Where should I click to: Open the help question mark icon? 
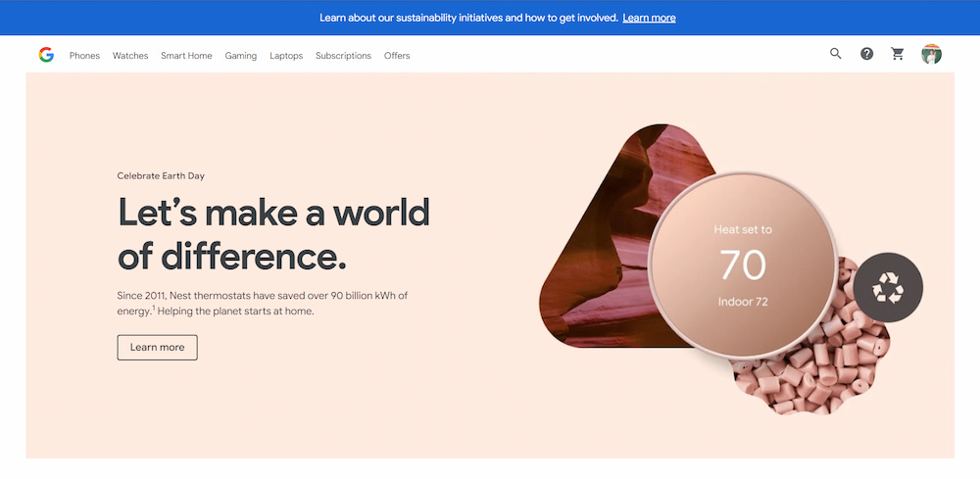pos(867,54)
